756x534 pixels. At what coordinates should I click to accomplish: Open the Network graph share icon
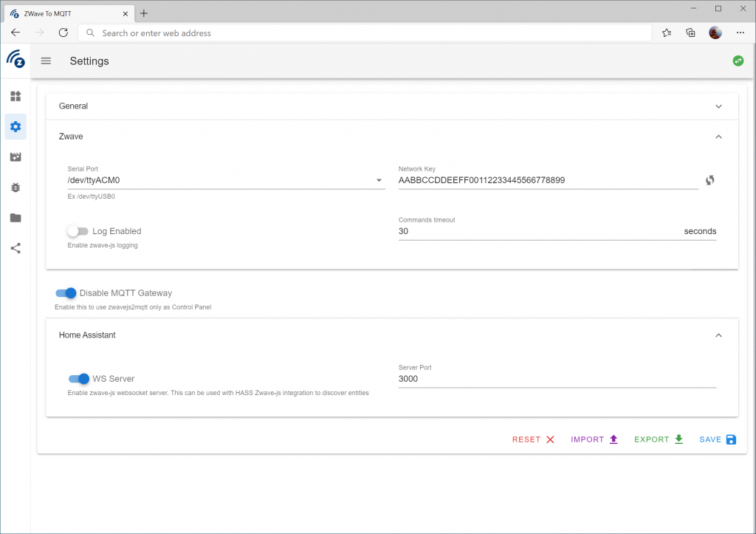[16, 248]
